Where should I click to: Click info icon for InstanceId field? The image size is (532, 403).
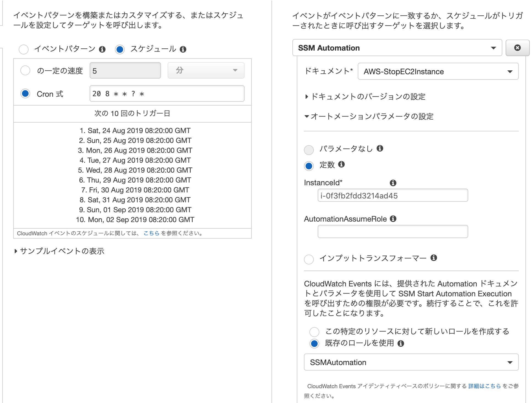click(393, 183)
